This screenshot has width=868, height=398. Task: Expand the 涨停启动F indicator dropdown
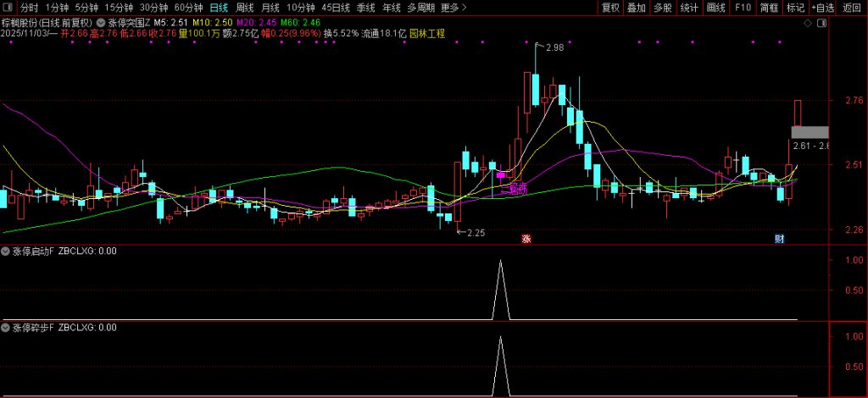pyautogui.click(x=7, y=251)
